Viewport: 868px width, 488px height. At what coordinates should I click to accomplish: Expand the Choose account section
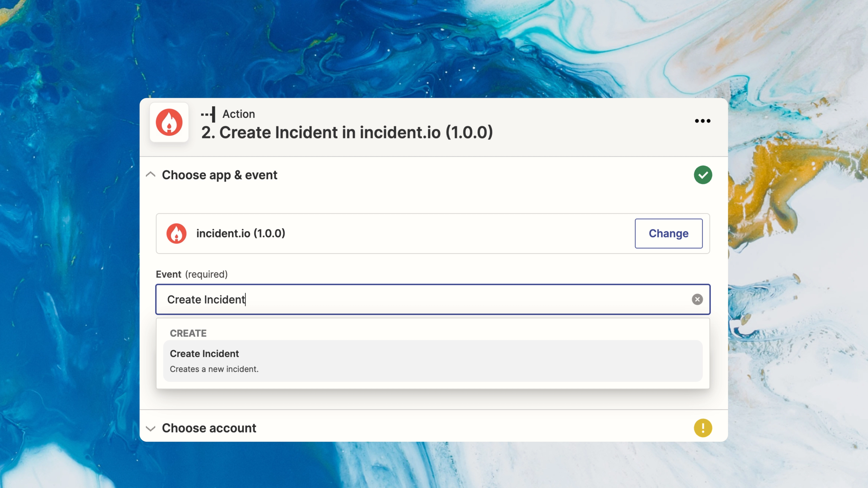[151, 428]
